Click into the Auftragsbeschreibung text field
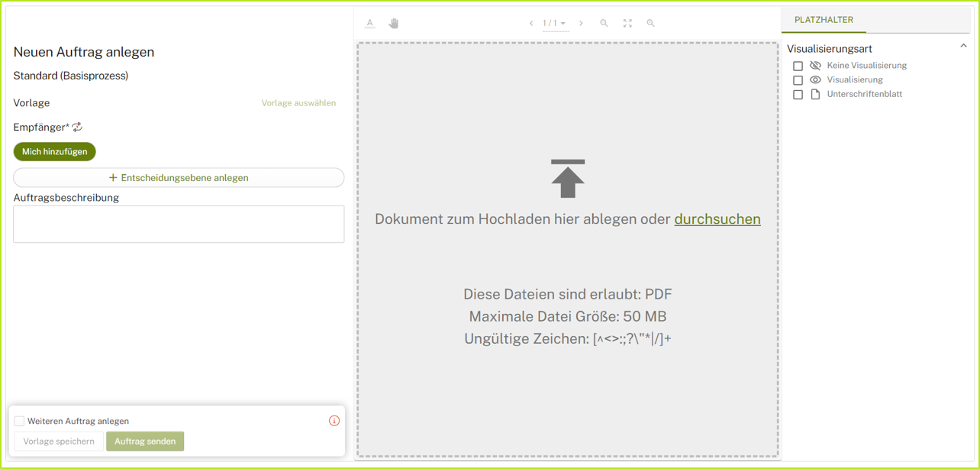 point(179,224)
